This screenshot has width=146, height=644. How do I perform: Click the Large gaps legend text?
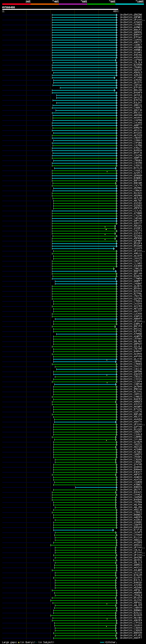(28, 642)
